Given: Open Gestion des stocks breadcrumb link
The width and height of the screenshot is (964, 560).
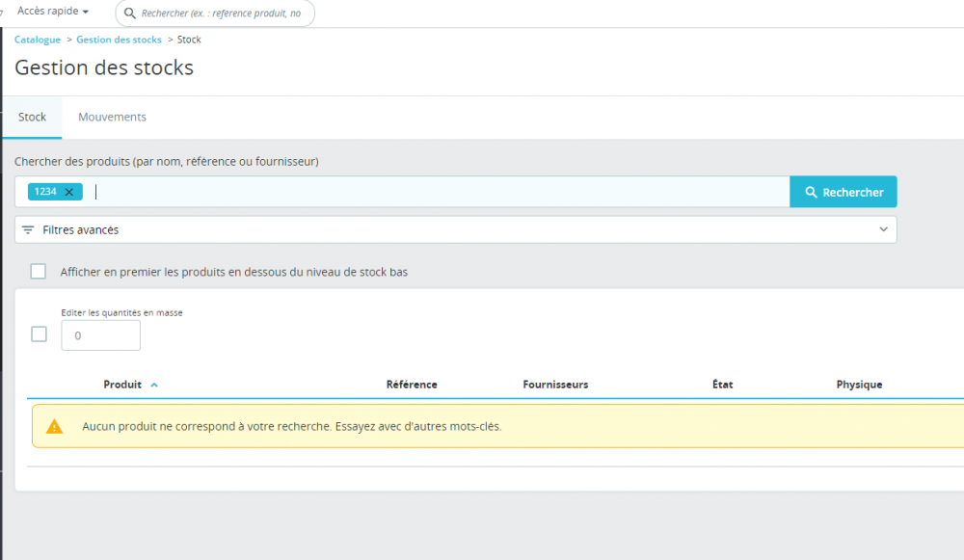Looking at the screenshot, I should click(x=119, y=40).
